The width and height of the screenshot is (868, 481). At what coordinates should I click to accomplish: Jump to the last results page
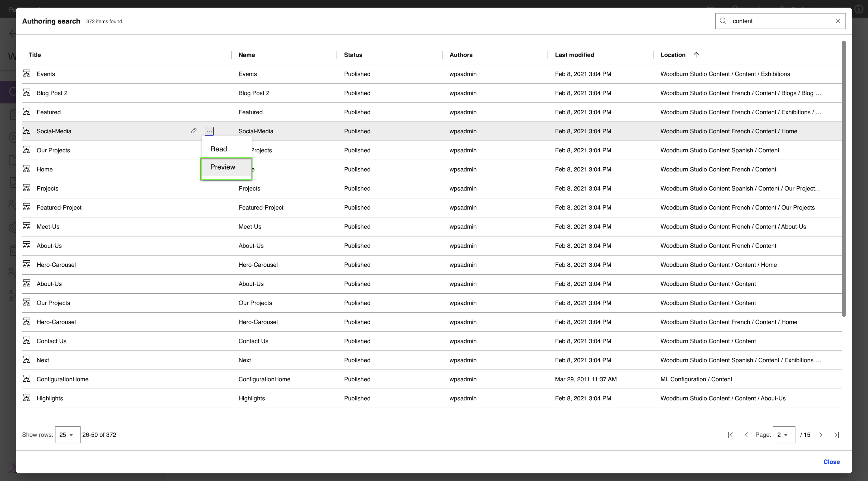coord(837,435)
